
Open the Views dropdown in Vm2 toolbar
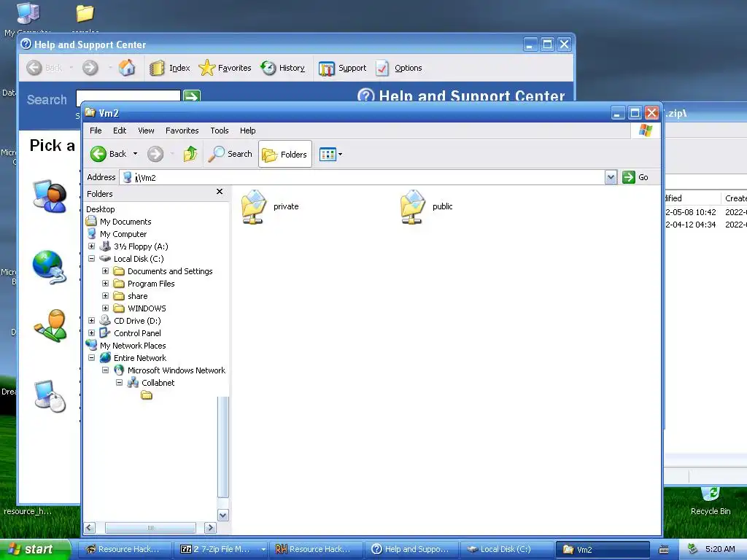click(330, 154)
